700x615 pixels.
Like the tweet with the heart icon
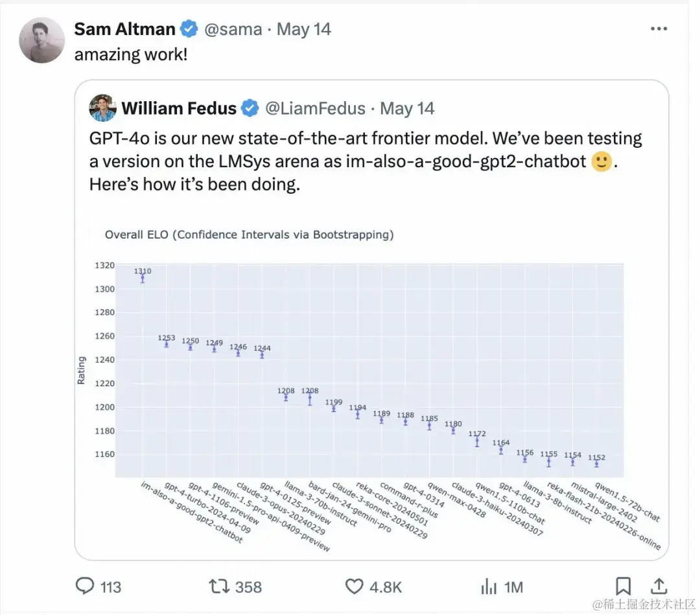[x=354, y=586]
